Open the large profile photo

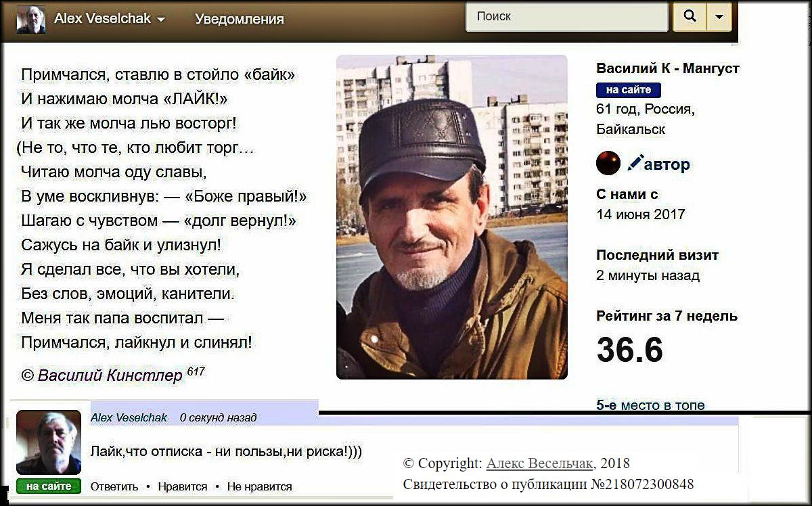point(452,216)
